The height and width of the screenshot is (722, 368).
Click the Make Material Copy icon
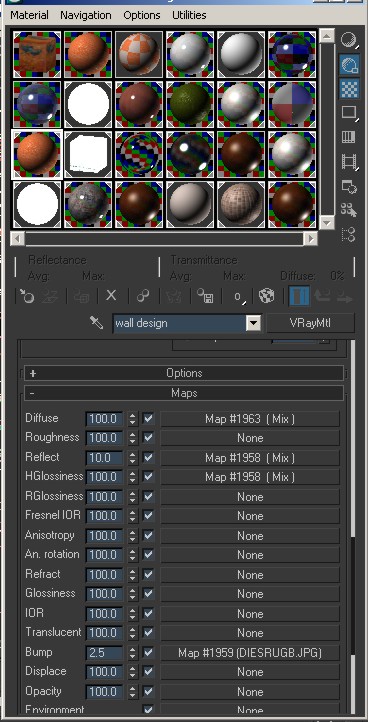pyautogui.click(x=143, y=296)
